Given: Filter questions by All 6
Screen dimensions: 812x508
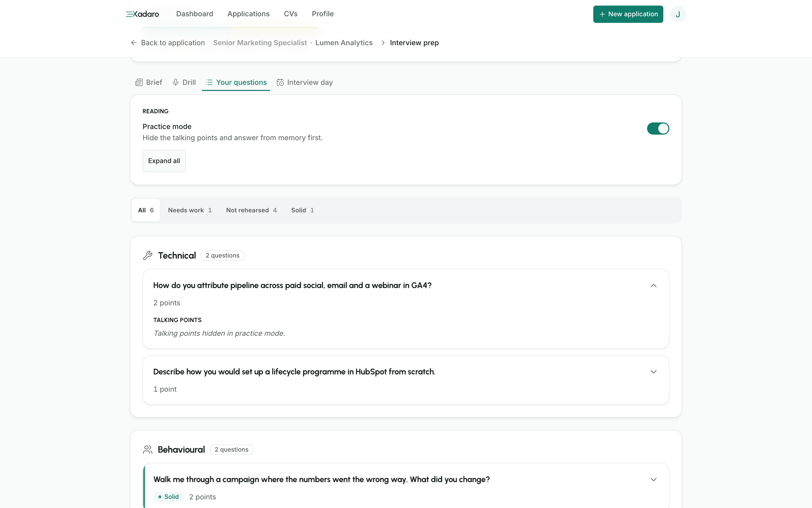Looking at the screenshot, I should (146, 210).
